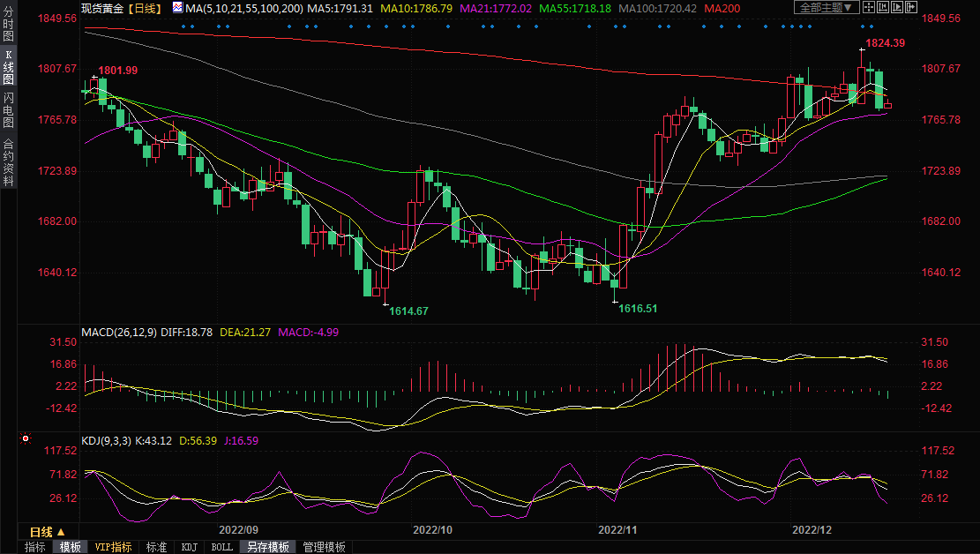Click the small red sun icon beside KDJ
This screenshot has width=980, height=554.
point(26,438)
